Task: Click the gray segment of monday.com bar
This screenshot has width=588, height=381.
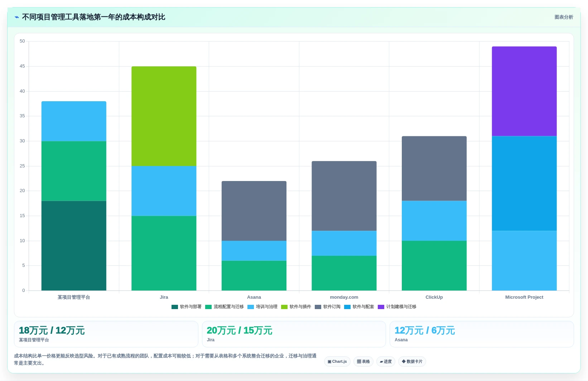Action: click(x=344, y=196)
